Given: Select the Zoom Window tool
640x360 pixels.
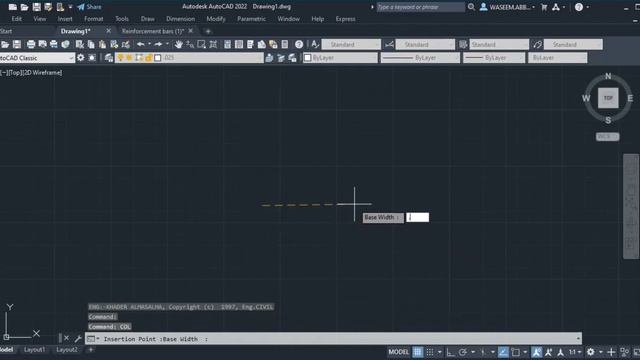Looking at the screenshot, I should click(x=202, y=44).
